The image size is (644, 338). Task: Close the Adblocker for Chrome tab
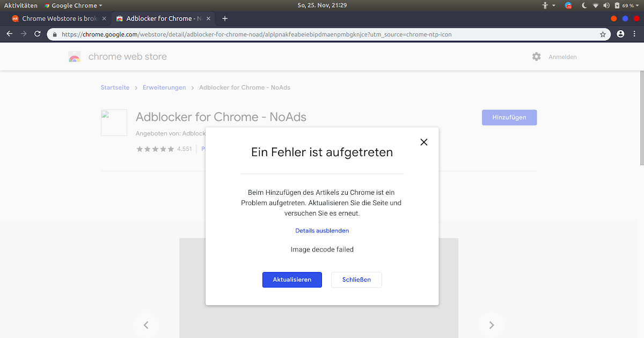[208, 18]
